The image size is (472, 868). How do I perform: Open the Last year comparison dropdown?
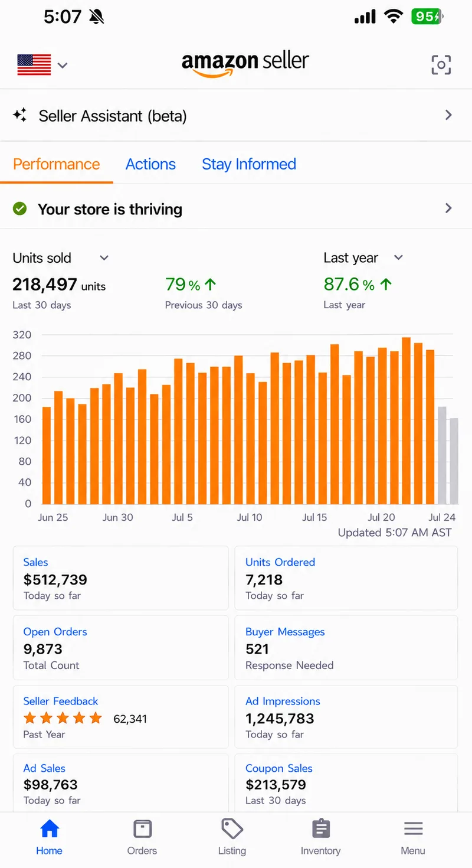pos(363,258)
